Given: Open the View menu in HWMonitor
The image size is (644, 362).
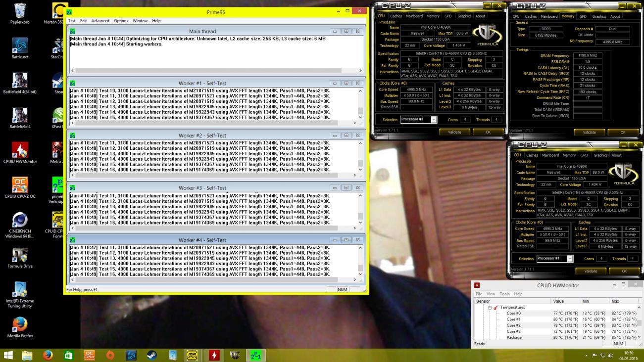Looking at the screenshot, I should coord(491,294).
